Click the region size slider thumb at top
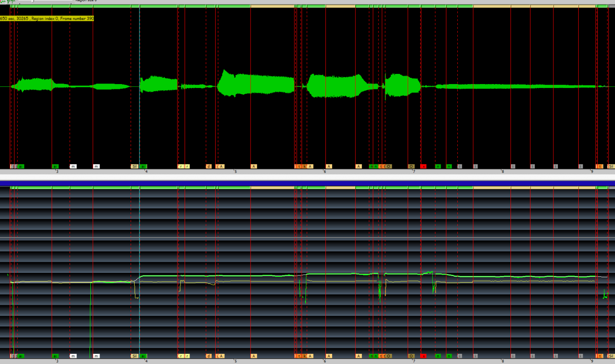This screenshot has height=364, width=615. coord(32,1)
